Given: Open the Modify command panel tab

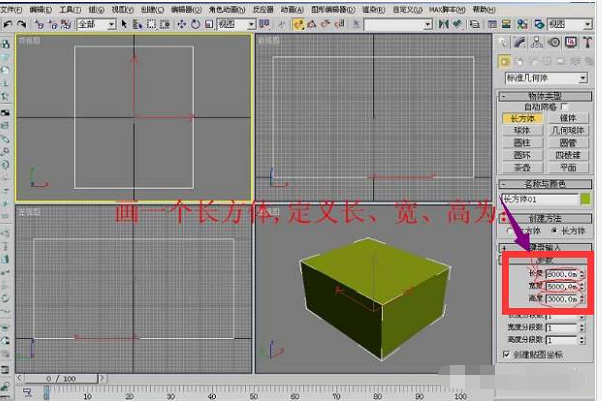Looking at the screenshot, I should tap(520, 43).
